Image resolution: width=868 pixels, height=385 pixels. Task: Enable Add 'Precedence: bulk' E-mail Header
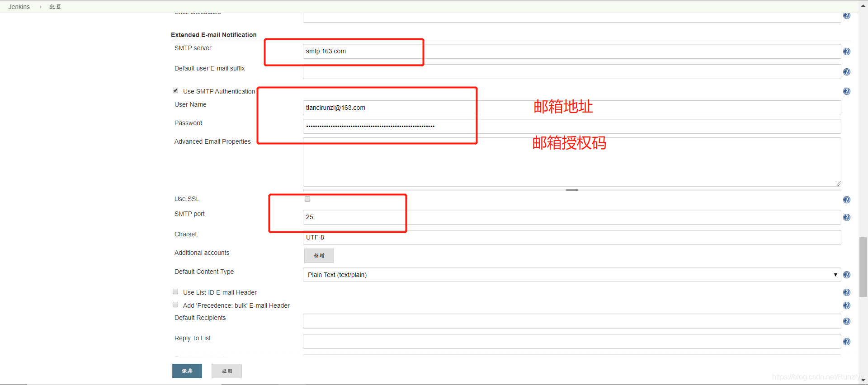tap(175, 305)
